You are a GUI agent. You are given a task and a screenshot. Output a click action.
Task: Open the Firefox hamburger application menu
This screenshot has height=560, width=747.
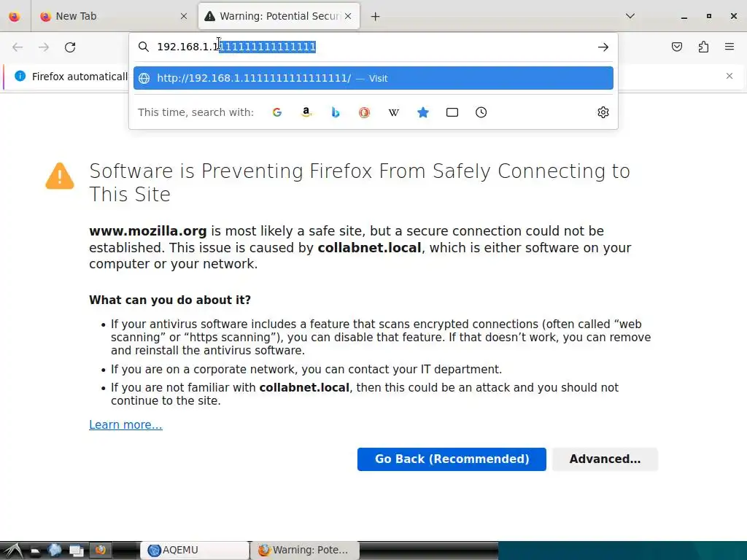point(729,47)
